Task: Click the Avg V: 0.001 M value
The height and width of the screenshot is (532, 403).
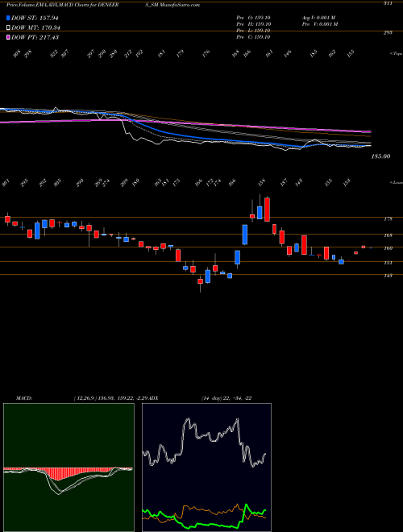Action: tap(319, 18)
